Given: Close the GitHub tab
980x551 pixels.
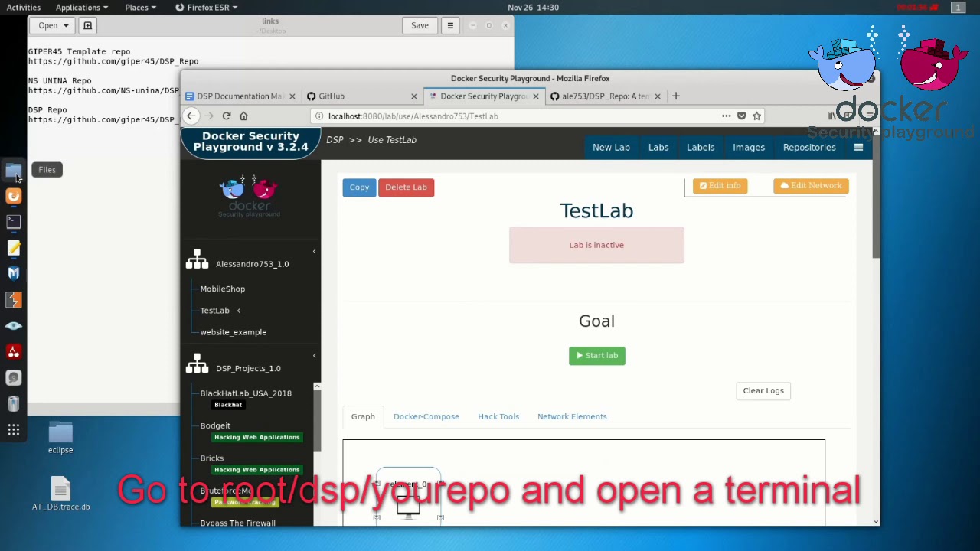Looking at the screenshot, I should pyautogui.click(x=414, y=96).
